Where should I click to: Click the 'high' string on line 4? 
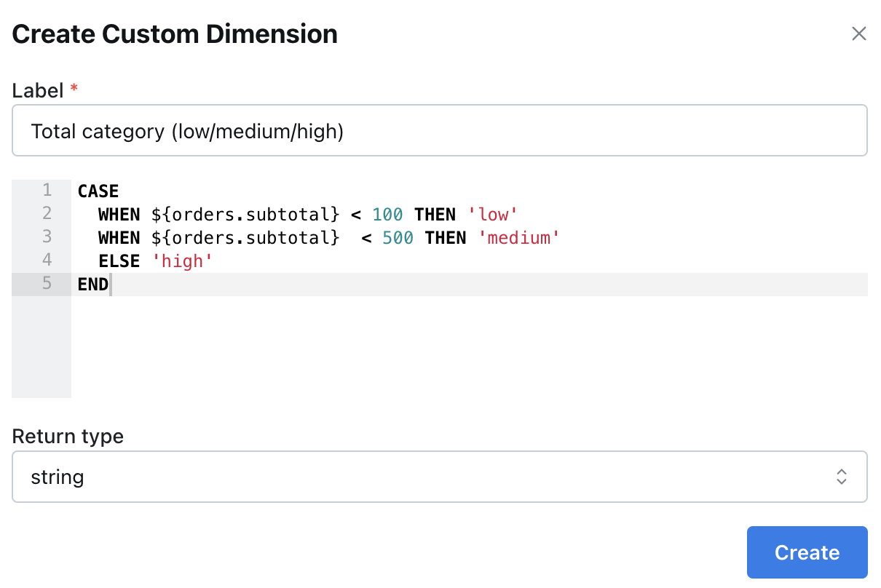pyautogui.click(x=181, y=261)
